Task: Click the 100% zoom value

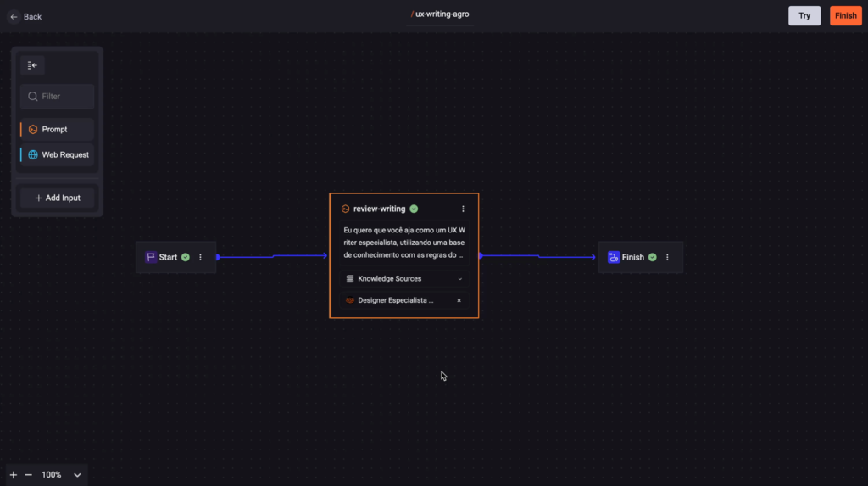Action: [52, 475]
